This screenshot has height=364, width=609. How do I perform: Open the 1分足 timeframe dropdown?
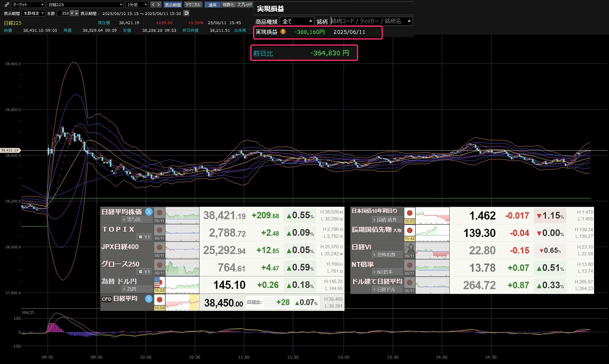[137, 5]
